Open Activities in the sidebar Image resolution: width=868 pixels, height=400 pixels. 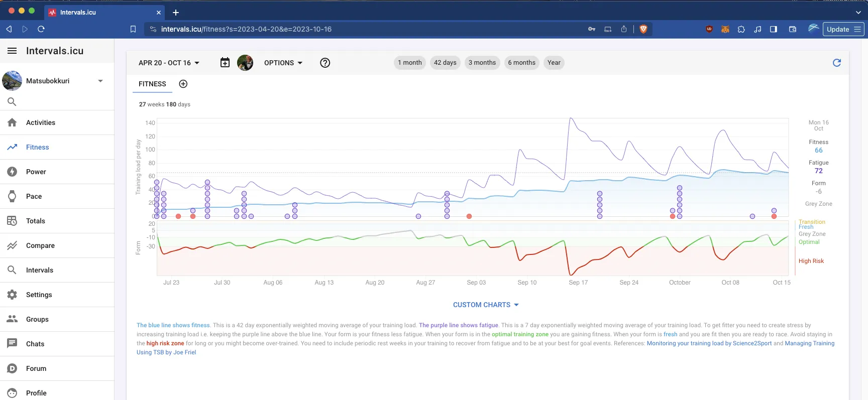pyautogui.click(x=41, y=122)
